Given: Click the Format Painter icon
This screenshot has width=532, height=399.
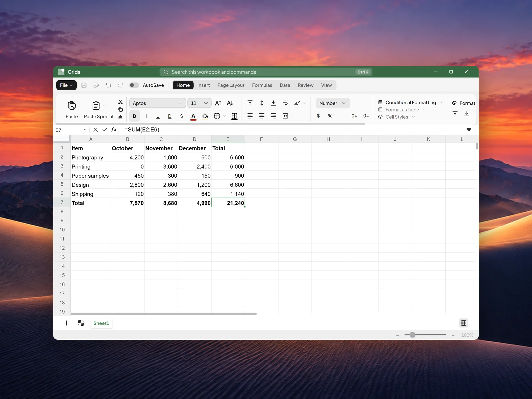Looking at the screenshot, I should pos(120,117).
